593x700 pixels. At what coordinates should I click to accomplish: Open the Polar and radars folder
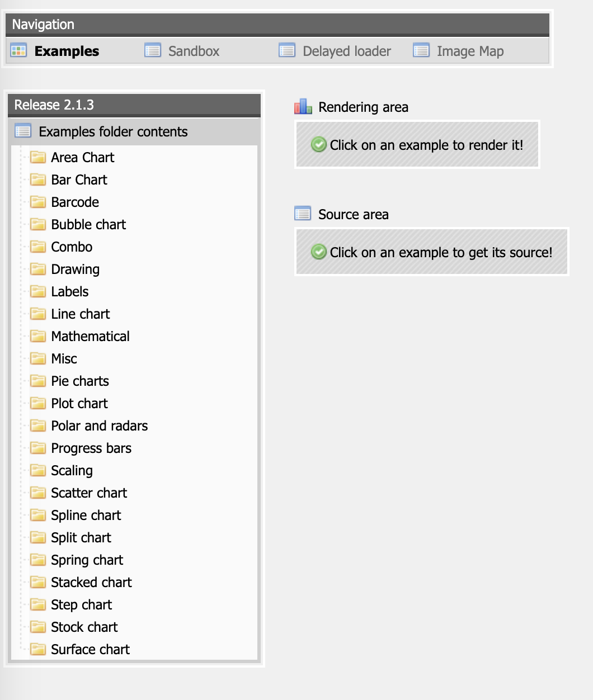pos(99,425)
